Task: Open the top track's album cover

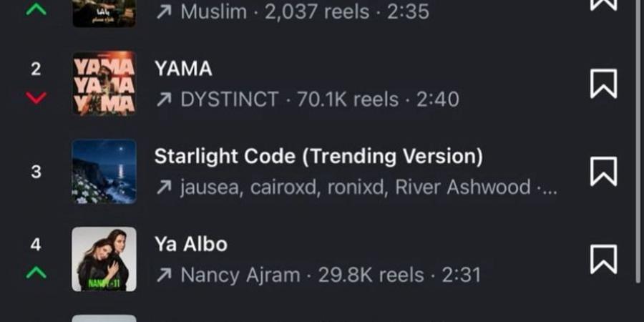Action: click(x=104, y=12)
